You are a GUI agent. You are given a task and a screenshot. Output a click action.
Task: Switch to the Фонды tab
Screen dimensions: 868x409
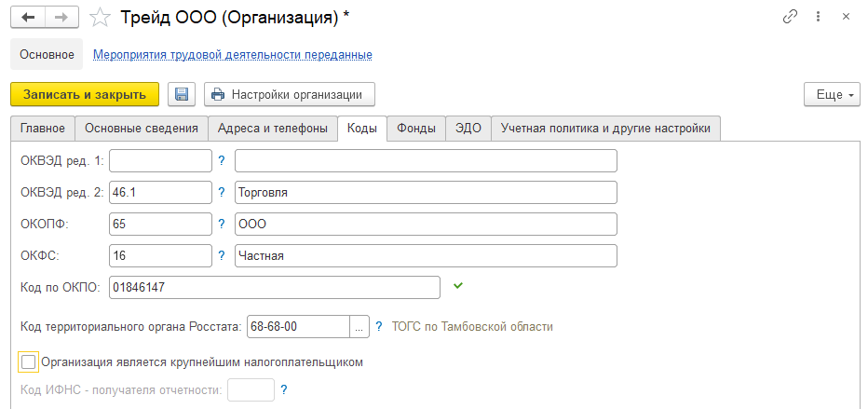[x=415, y=129]
